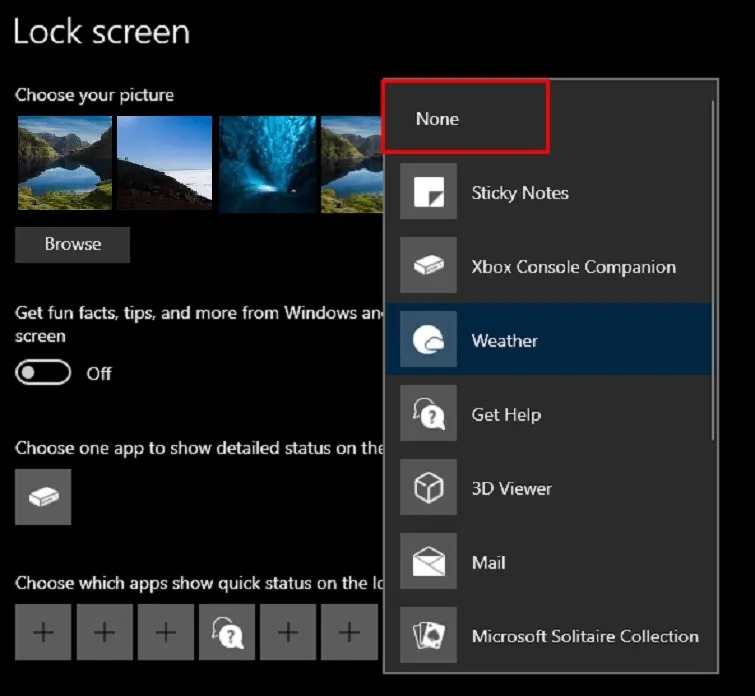Pick the blue ice cave picture
Image resolution: width=755 pixels, height=696 pixels.
pos(266,164)
